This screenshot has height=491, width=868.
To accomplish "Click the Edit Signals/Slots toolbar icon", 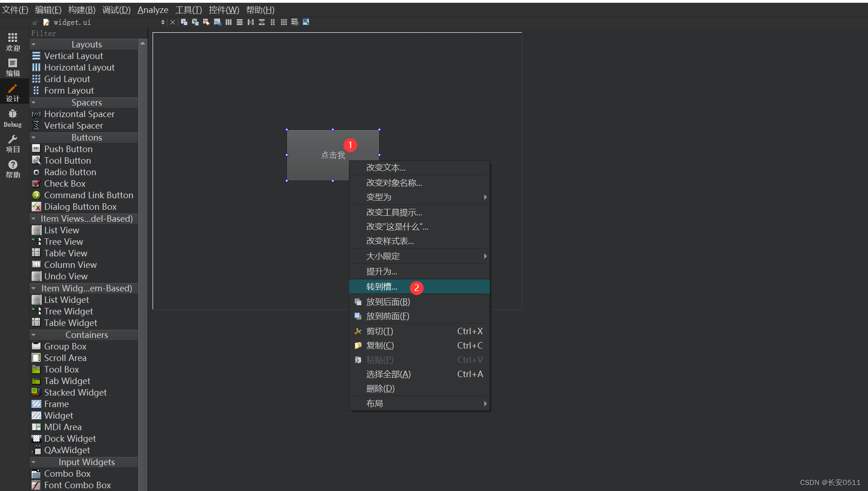I will [195, 22].
